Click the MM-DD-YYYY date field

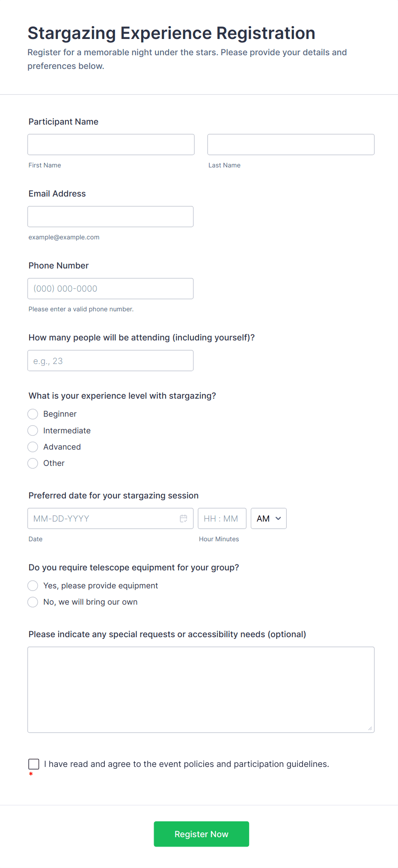(x=103, y=519)
